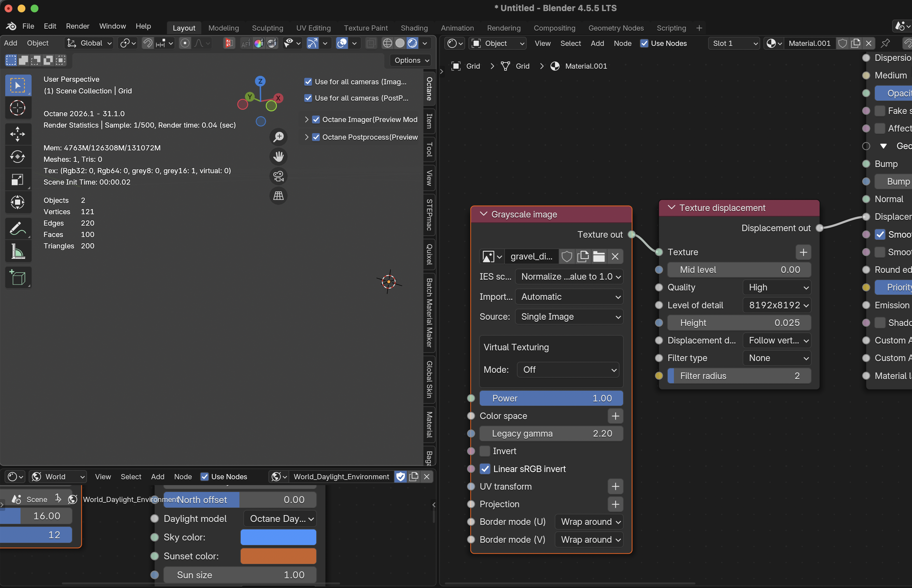Activate the Annotate pencil tool
This screenshot has height=588, width=912.
18,228
